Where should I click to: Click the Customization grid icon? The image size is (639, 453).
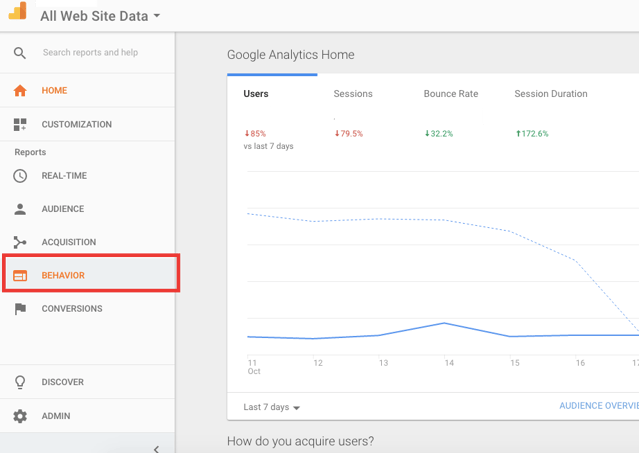pos(20,124)
